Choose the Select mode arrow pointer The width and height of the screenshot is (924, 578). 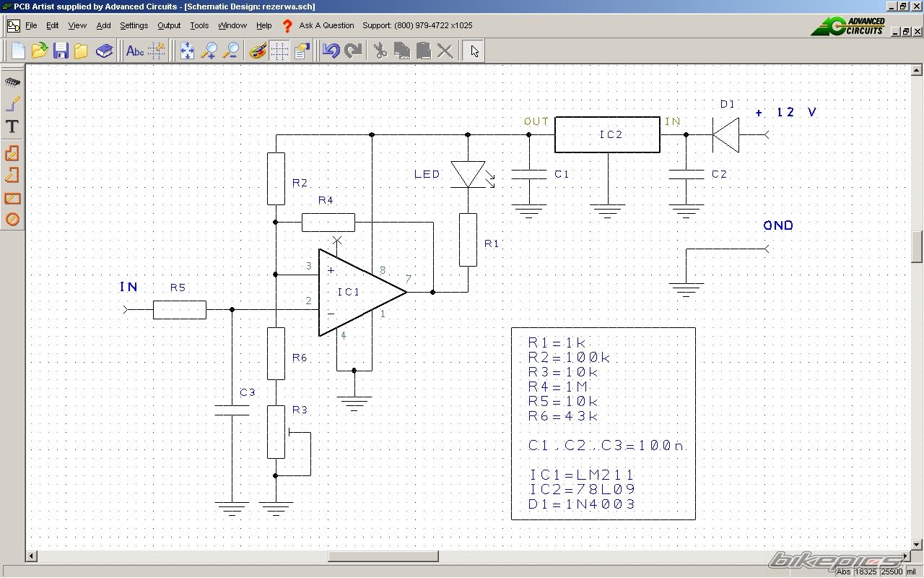[474, 51]
